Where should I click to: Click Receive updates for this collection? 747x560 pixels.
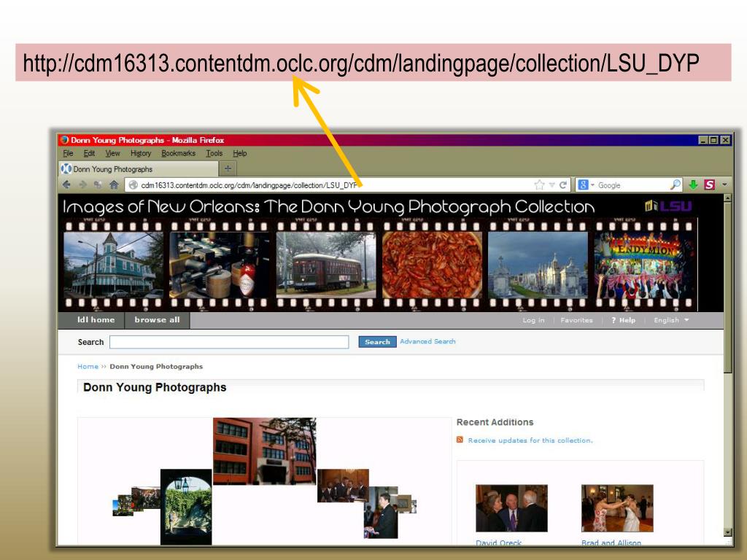click(530, 440)
